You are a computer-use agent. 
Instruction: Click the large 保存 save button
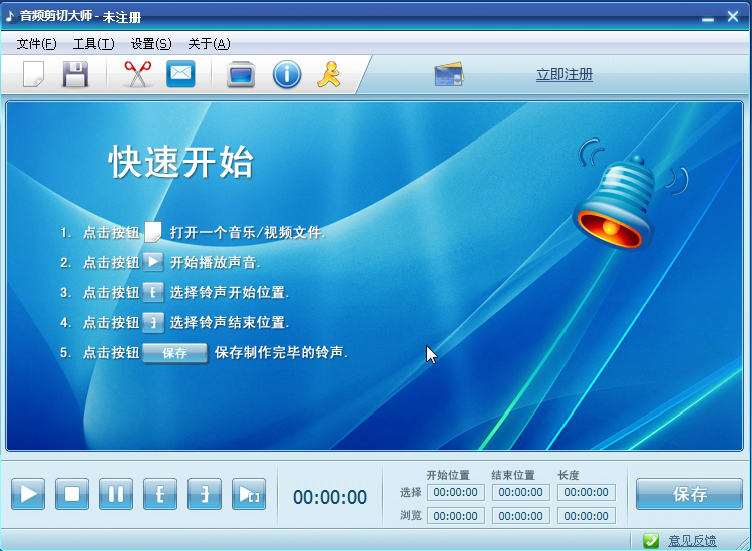[689, 493]
